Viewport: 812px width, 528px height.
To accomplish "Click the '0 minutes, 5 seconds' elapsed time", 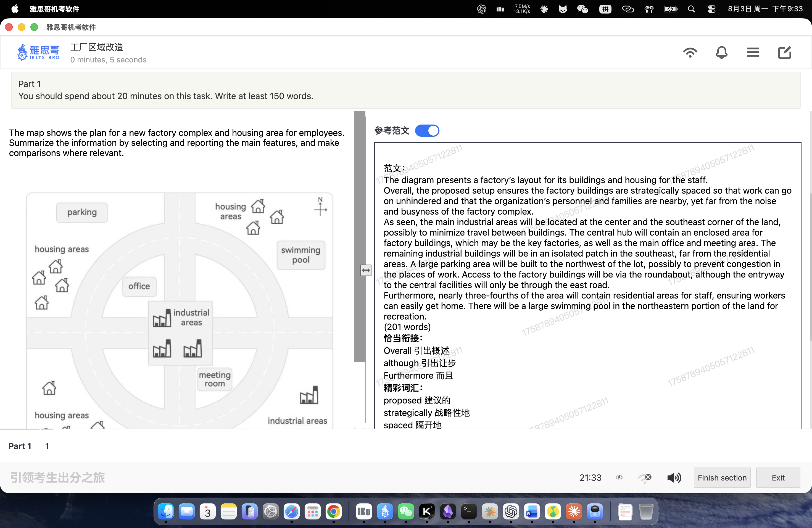I will pyautogui.click(x=108, y=60).
